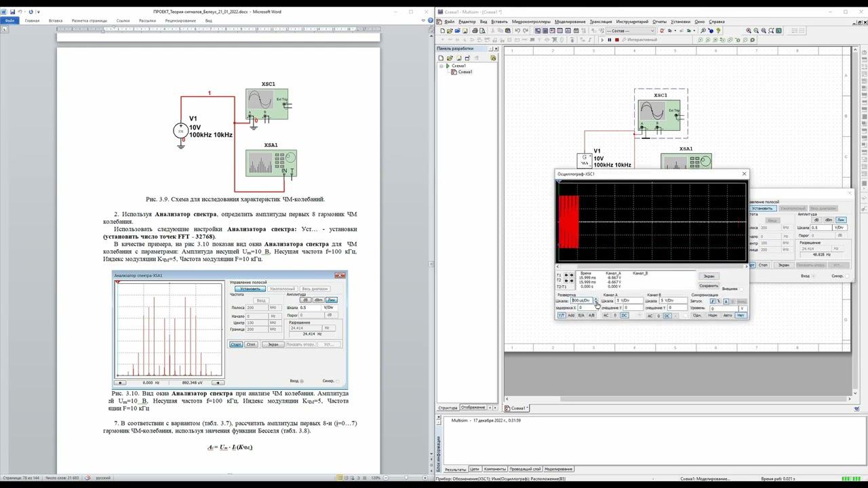868x488 pixels.
Task: Run simulation with green play button
Action: click(603, 40)
